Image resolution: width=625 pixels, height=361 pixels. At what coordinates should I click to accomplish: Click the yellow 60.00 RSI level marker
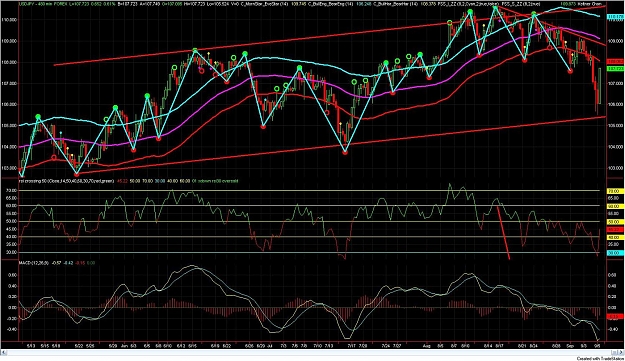click(x=615, y=206)
